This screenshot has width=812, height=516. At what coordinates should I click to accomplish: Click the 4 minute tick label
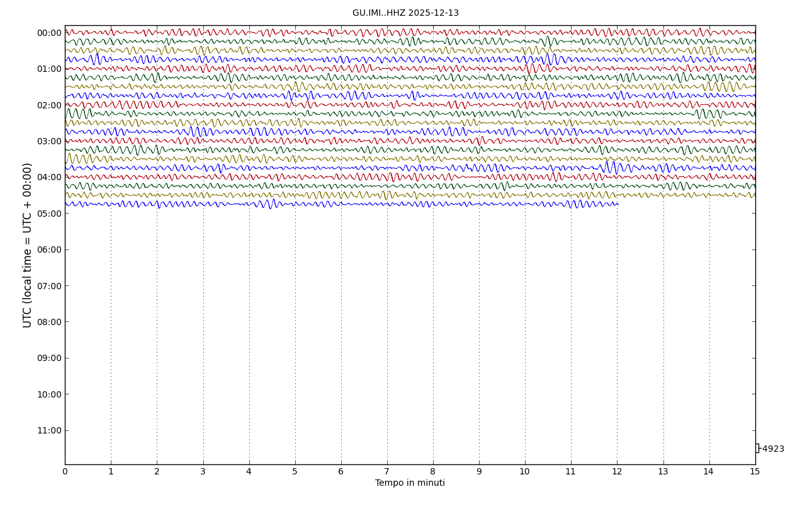click(x=249, y=472)
